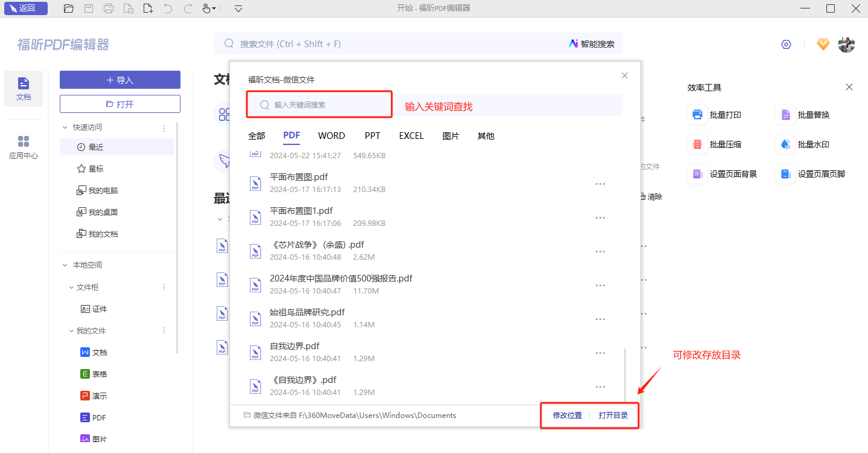The image size is (868, 453).
Task: Collapse the Local Space (本地空间) tree
Action: pos(65,265)
